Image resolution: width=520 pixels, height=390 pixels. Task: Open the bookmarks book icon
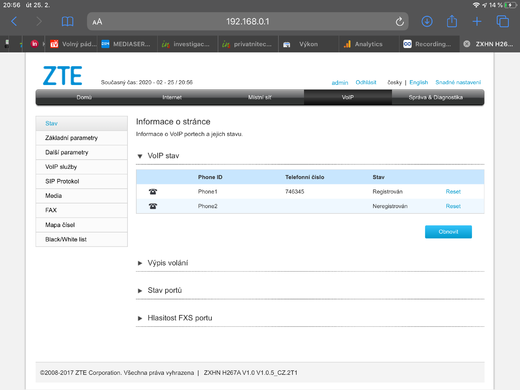pos(68,22)
